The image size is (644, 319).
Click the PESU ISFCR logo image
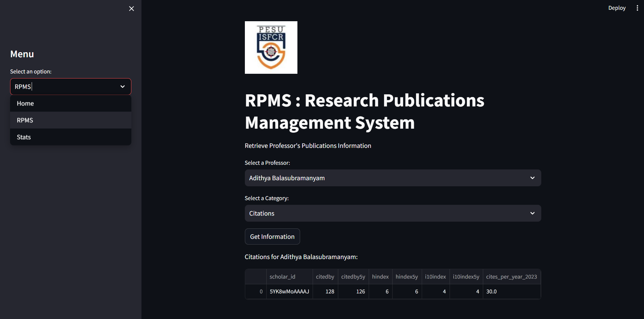pyautogui.click(x=271, y=47)
